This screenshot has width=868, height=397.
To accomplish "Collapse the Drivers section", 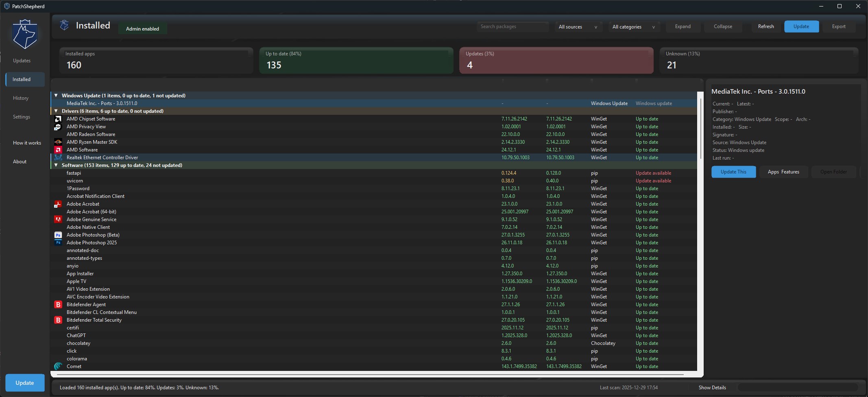I will point(56,111).
